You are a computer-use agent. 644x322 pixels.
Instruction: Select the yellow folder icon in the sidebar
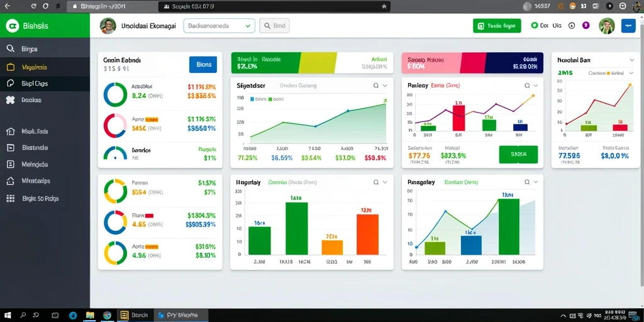tap(11, 67)
